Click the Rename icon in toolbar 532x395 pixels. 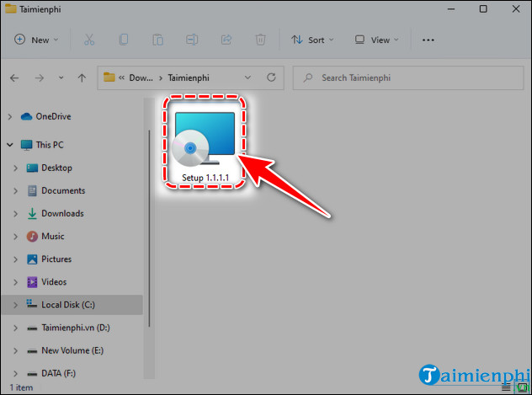(192, 40)
